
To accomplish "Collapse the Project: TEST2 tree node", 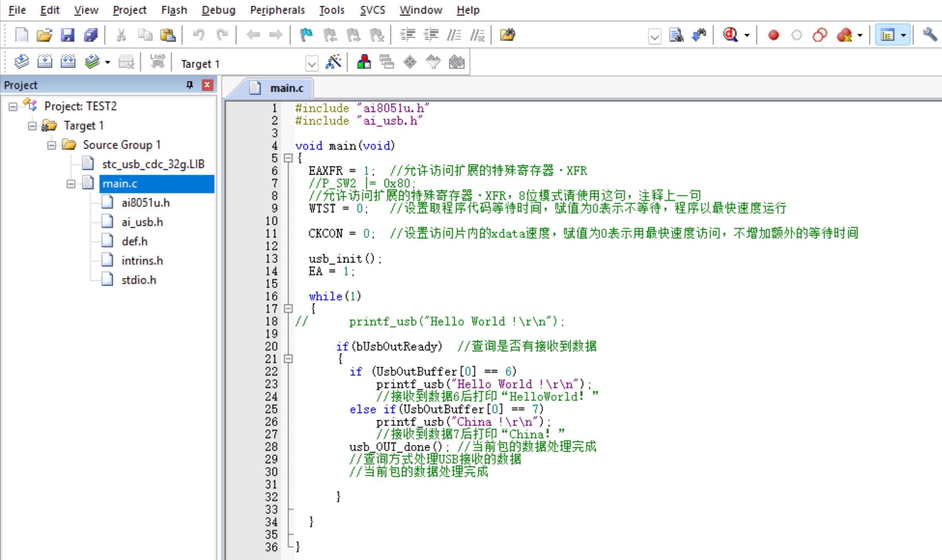I will point(13,107).
